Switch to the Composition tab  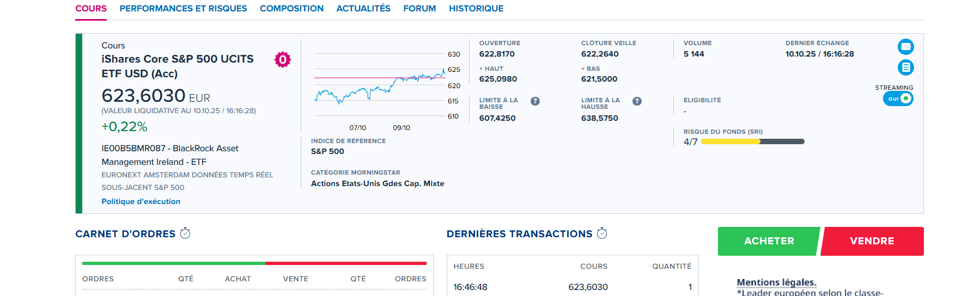291,9
